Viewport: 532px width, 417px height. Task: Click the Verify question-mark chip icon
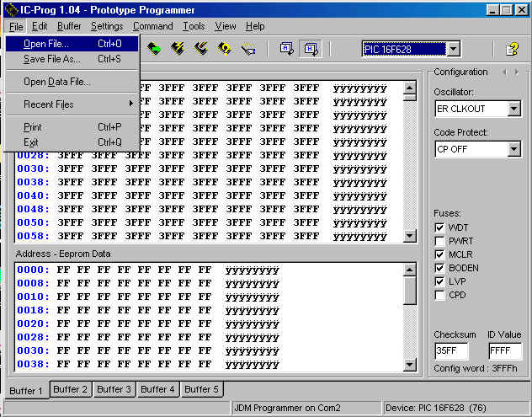224,49
